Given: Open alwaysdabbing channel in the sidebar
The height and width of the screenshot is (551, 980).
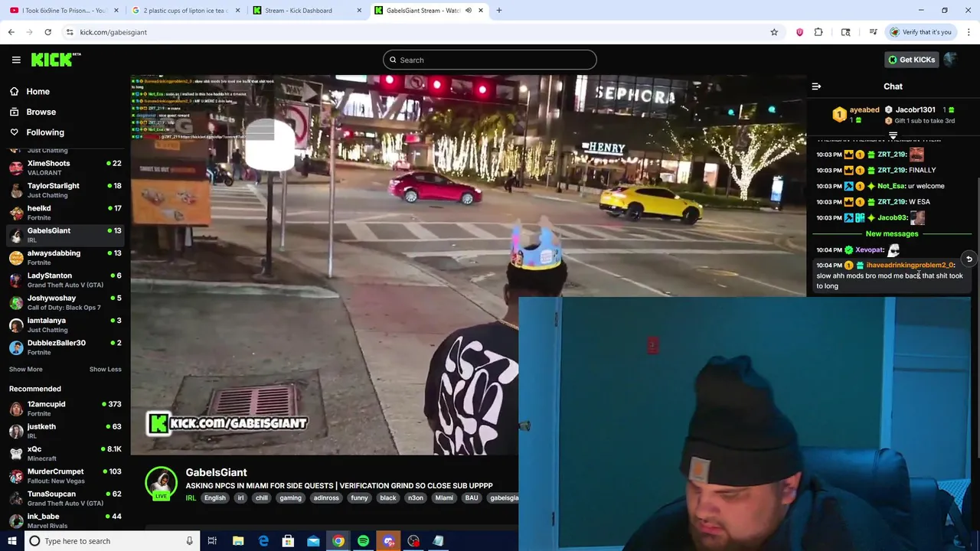Looking at the screenshot, I should pos(65,257).
